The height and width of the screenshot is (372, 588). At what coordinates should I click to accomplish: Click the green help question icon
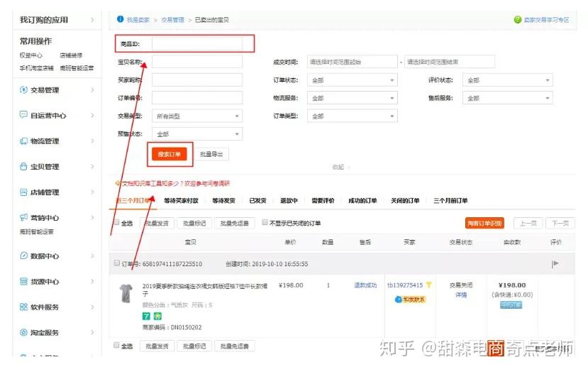coord(518,19)
